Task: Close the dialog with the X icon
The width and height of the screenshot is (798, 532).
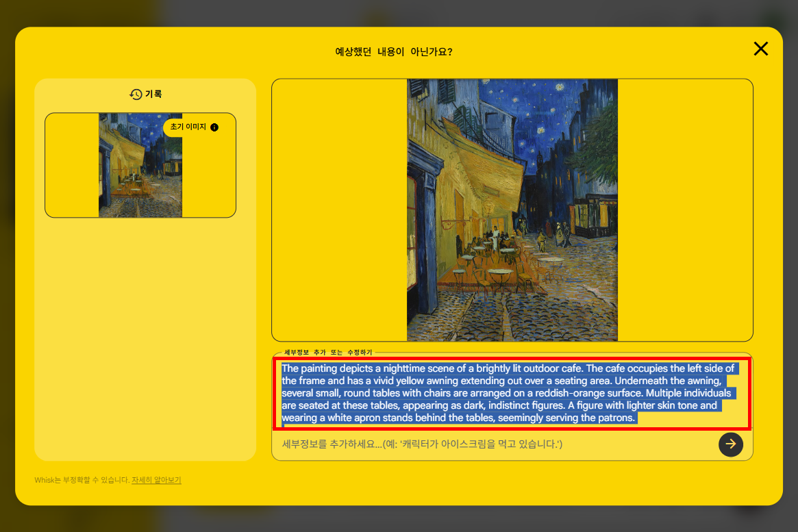Action: click(x=760, y=49)
